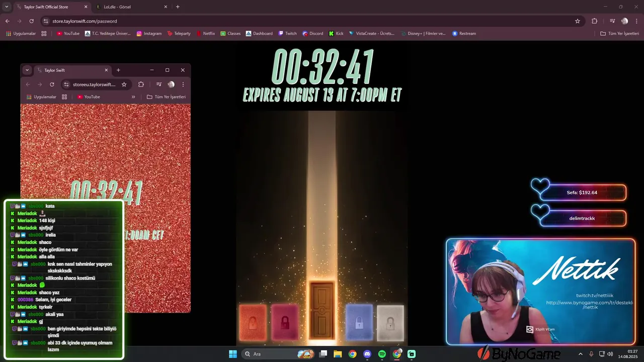Open the VistaCreate bookmark
Screen dimensions: 644x362
pyautogui.click(x=371, y=34)
